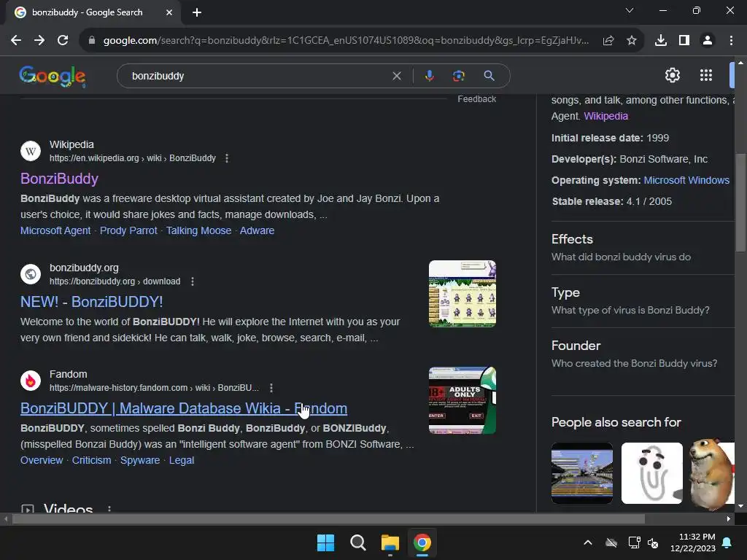
Task: Toggle Chrome side panel
Action: tap(684, 41)
